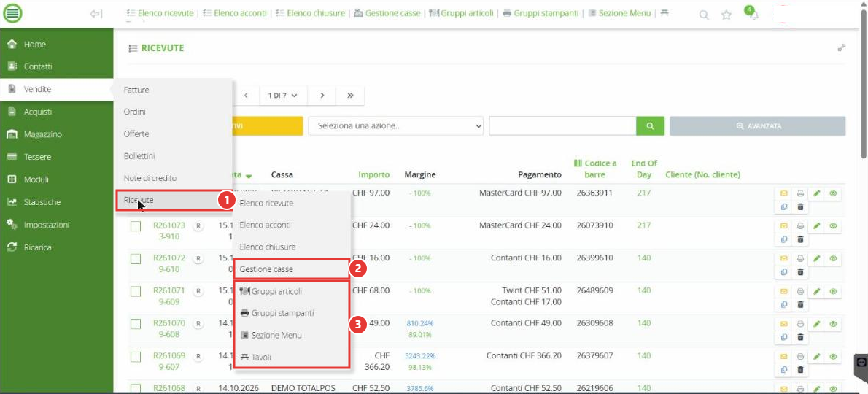The image size is (868, 394).
Task: Tick the checkbox for receipt R2610729-610
Action: pyautogui.click(x=136, y=259)
